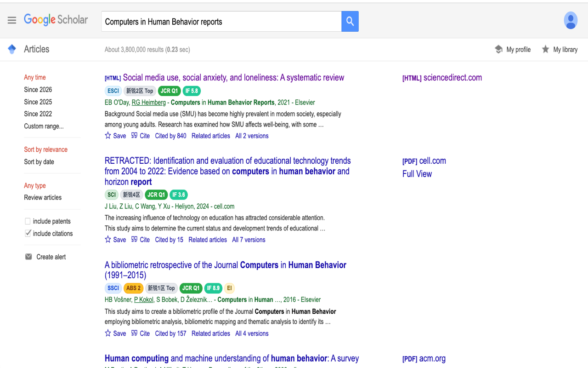Screen dimensions: 588x368
Task: Open the hamburger main menu
Action: coord(12,20)
